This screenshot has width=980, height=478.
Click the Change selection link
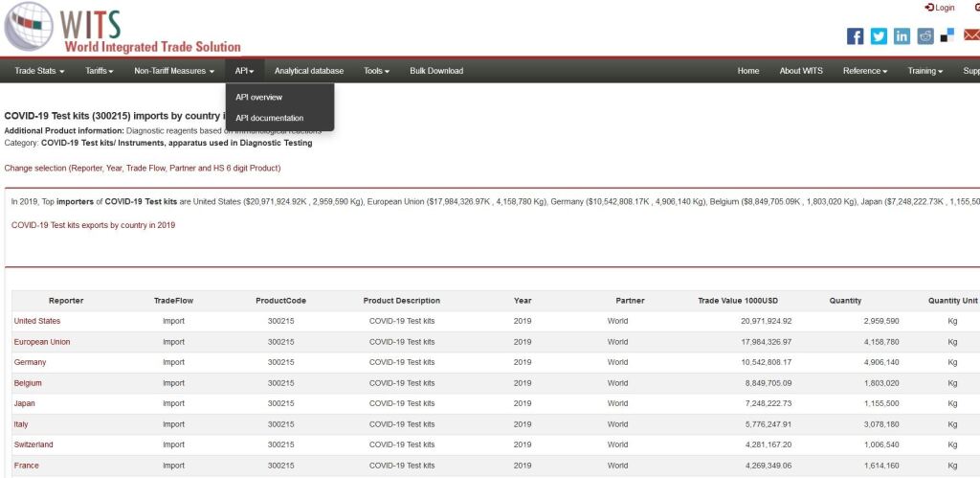[143, 168]
